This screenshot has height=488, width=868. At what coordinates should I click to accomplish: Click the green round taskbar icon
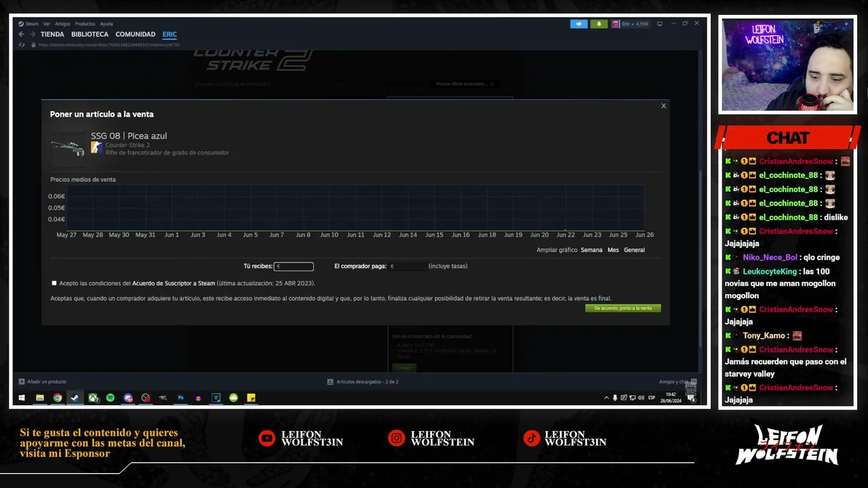[233, 398]
